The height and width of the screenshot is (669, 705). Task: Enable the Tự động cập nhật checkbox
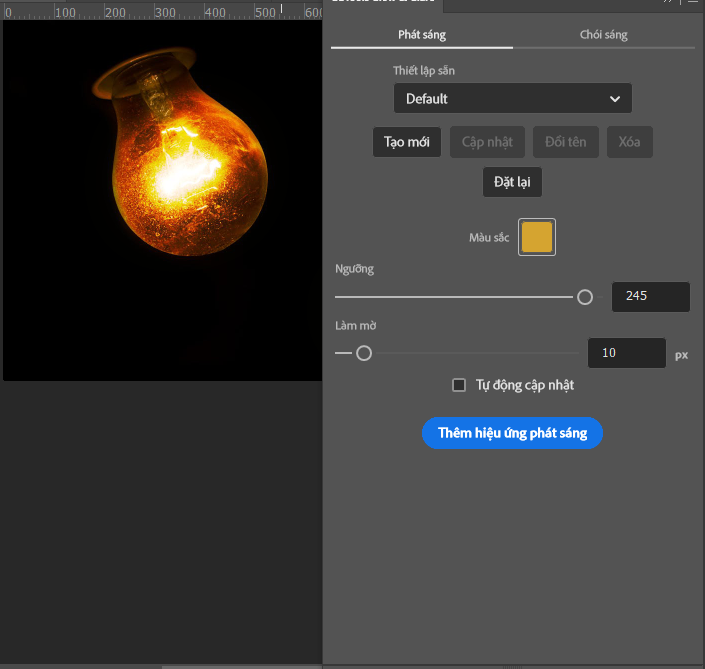click(x=460, y=385)
